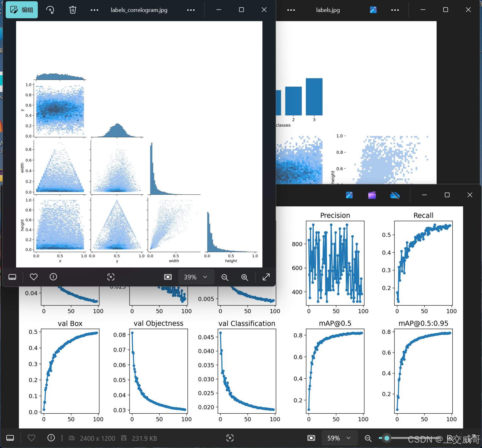The width and height of the screenshot is (482, 448).
Task: Show file info in the results window
Action: tap(51, 438)
